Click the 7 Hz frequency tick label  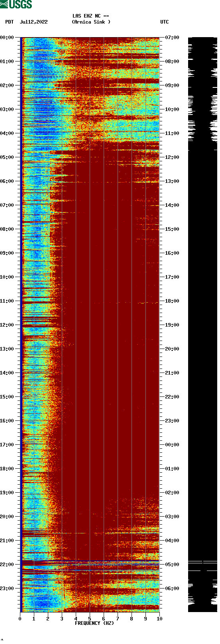tap(118, 619)
